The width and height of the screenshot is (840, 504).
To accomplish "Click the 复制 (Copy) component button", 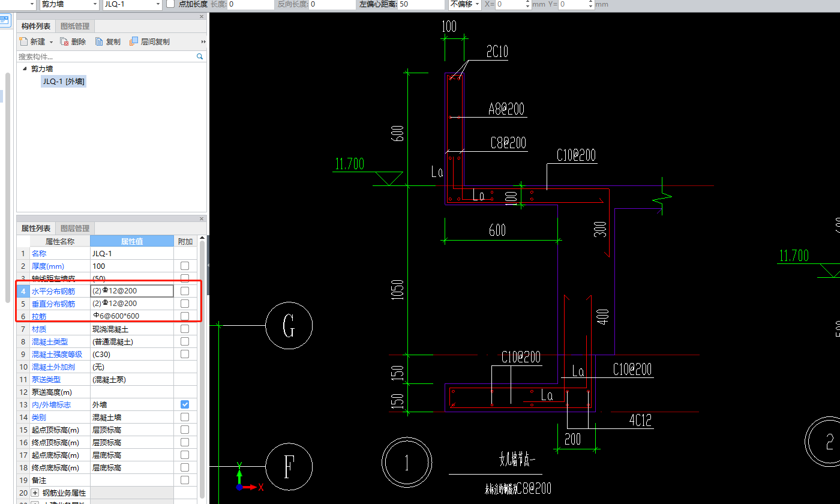I will (108, 42).
